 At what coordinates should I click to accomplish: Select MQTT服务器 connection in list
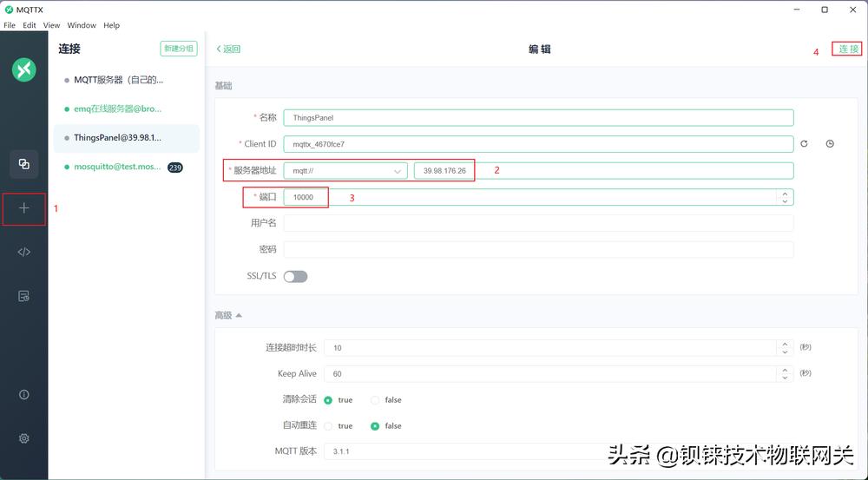[x=126, y=80]
